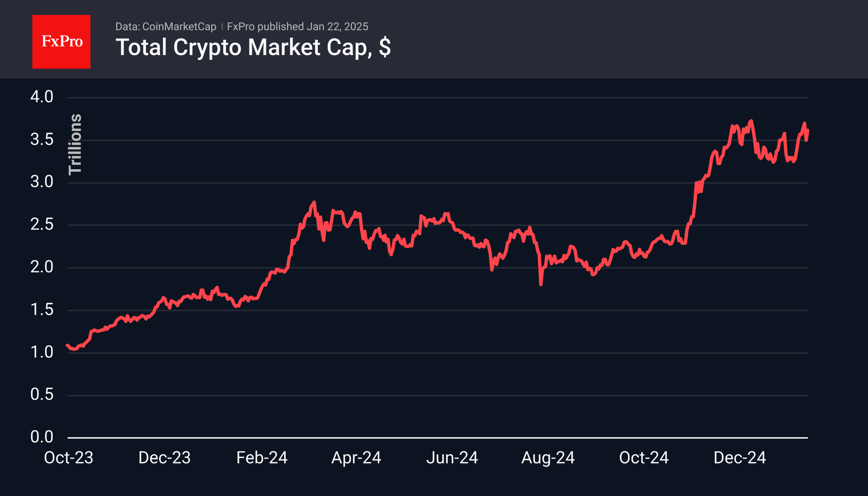Click the Data: CoinMarketCap source text
This screenshot has width=868, height=496.
click(x=166, y=27)
